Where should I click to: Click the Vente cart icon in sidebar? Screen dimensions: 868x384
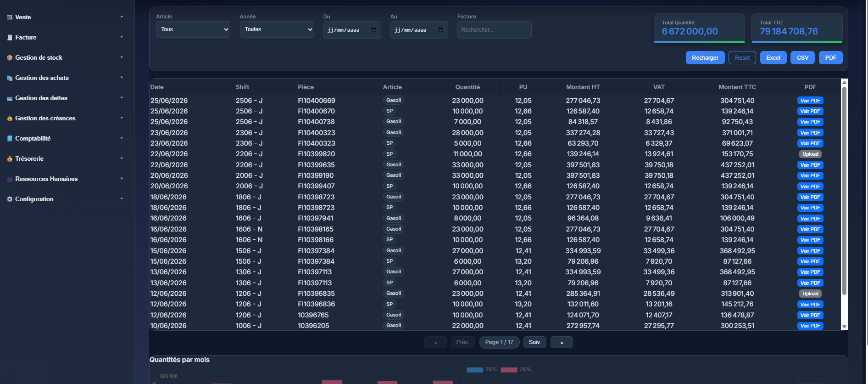10,17
